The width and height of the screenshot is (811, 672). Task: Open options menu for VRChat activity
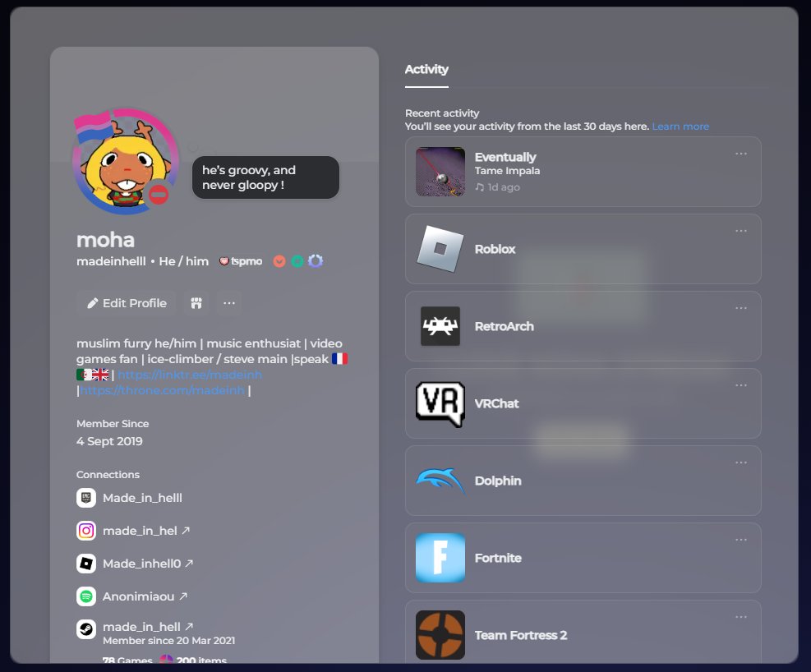click(741, 385)
